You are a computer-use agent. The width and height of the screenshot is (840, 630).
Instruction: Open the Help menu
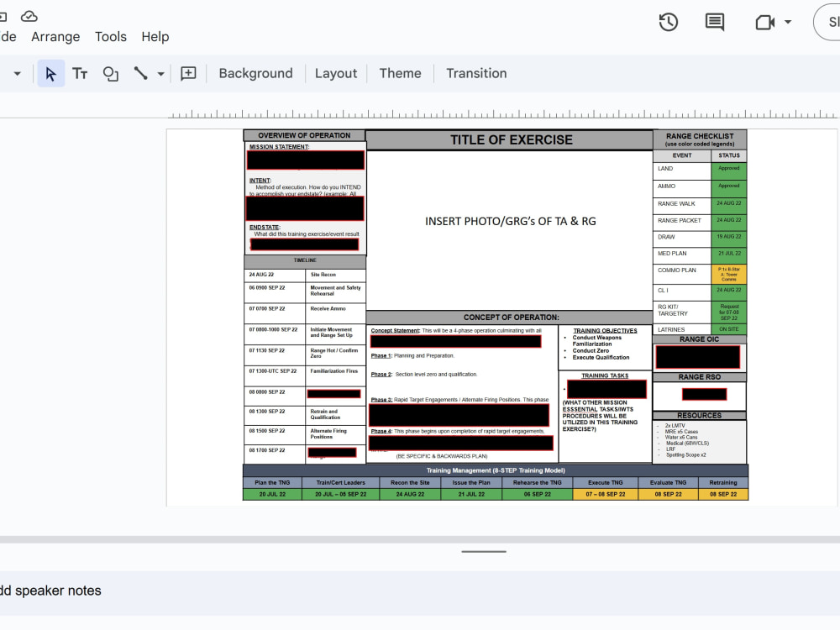click(x=155, y=36)
